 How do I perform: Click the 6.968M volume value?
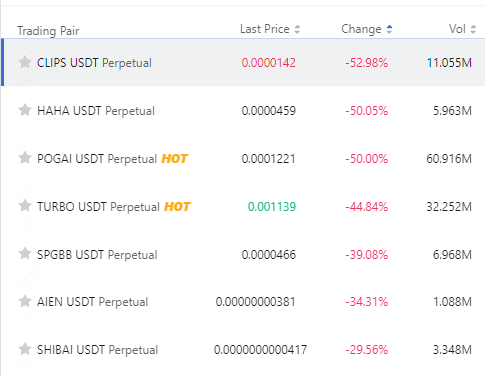(x=452, y=255)
